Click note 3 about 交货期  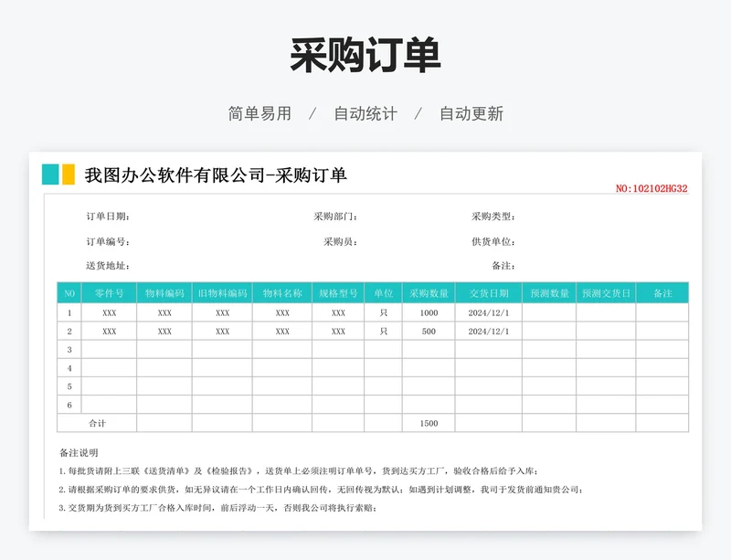(x=217, y=508)
